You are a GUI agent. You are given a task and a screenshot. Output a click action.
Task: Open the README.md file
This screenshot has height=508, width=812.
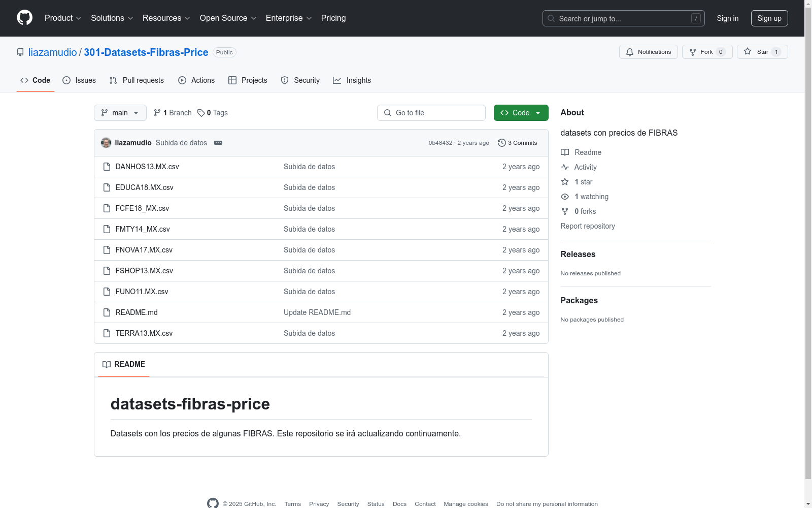click(x=137, y=312)
